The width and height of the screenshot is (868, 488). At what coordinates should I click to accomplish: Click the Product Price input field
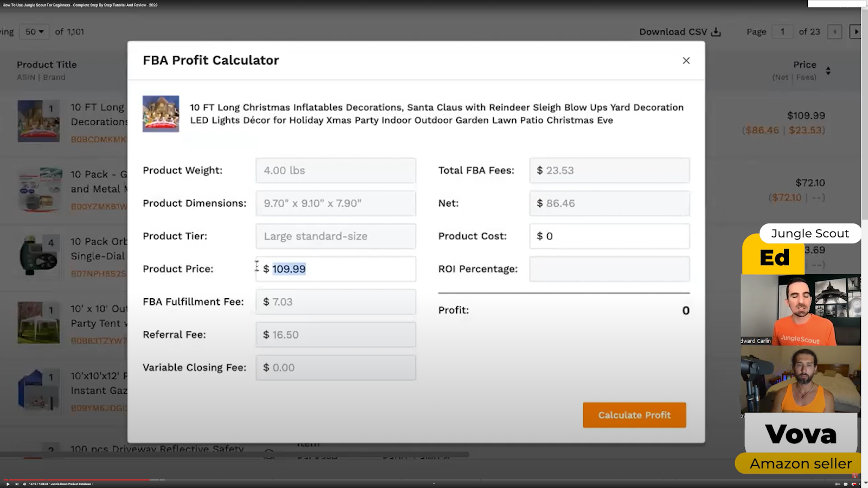pos(336,269)
